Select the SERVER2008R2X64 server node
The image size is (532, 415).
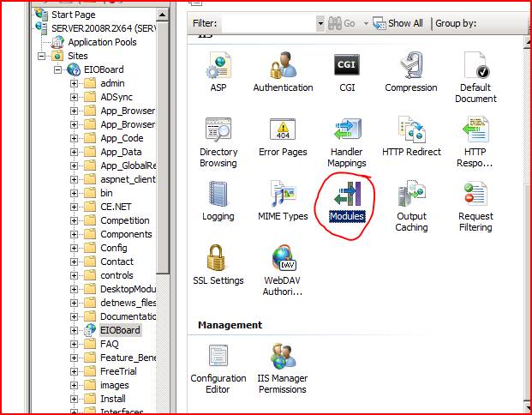click(x=104, y=28)
